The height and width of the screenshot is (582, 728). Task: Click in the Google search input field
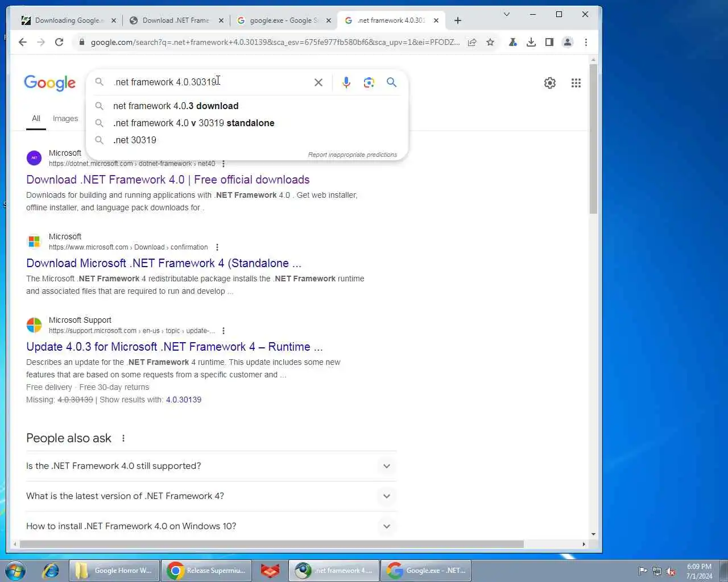210,82
